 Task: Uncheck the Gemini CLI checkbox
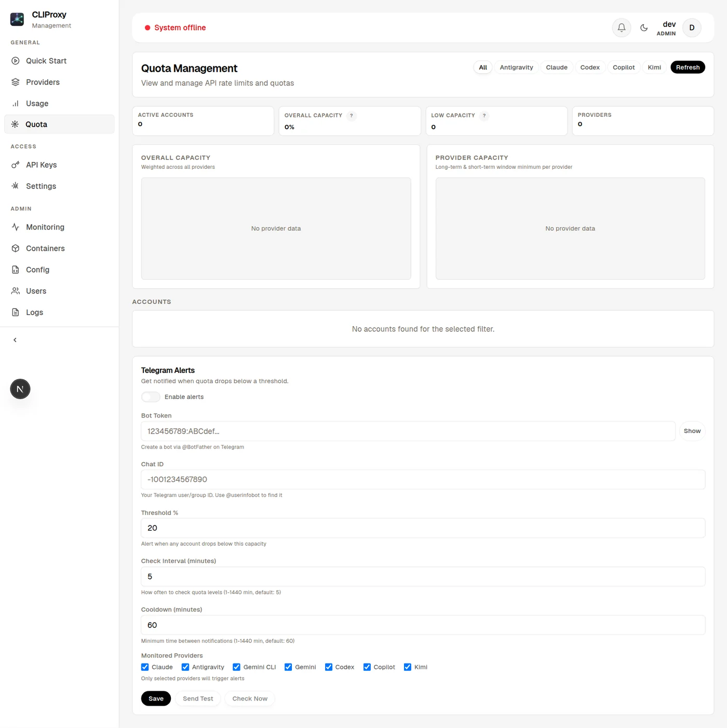(x=236, y=667)
